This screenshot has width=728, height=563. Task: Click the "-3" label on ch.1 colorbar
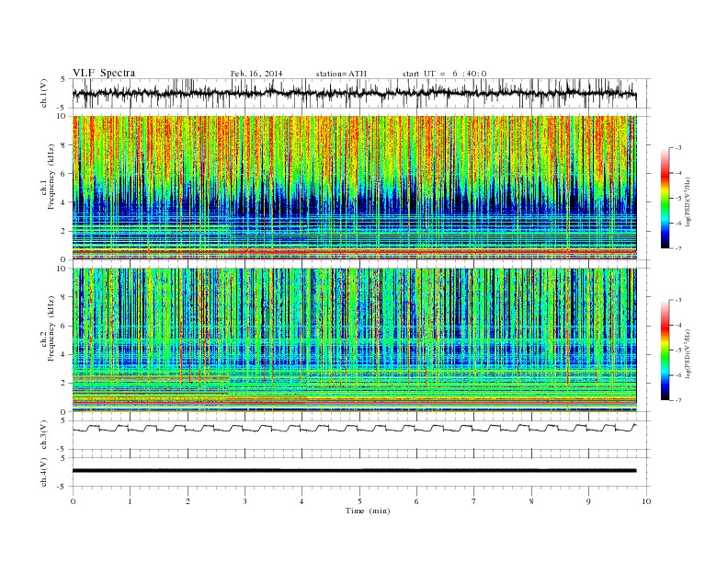(x=678, y=148)
